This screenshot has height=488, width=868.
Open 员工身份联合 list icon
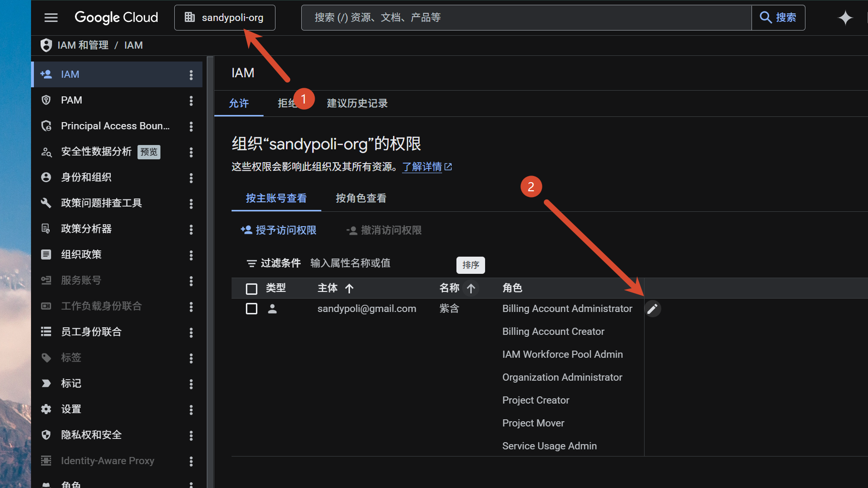click(x=46, y=332)
